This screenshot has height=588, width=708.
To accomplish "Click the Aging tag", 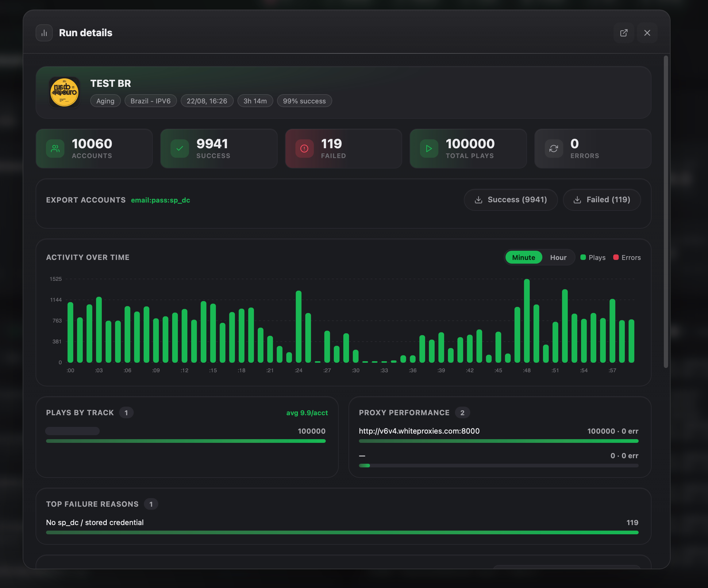I will coord(105,101).
